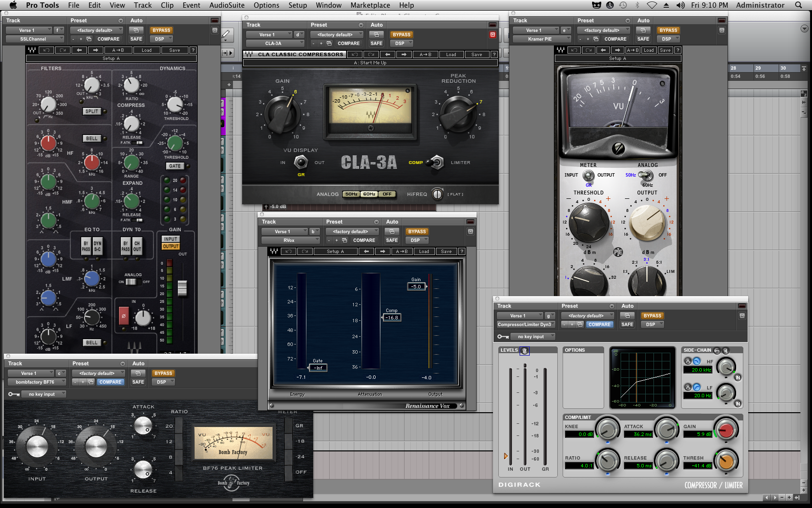Click the volume icon in macOS menu bar
The height and width of the screenshot is (508, 812).
(681, 5)
